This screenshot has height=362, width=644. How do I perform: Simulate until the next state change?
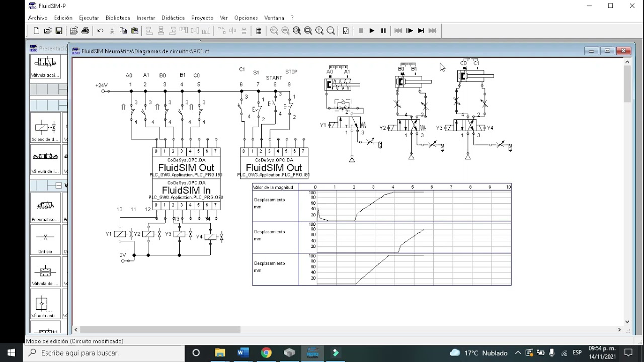tap(421, 31)
